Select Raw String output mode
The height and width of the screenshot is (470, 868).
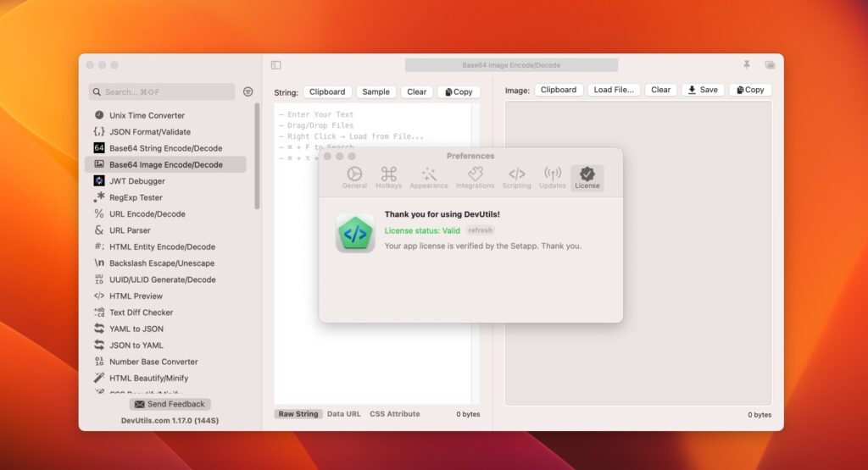point(298,413)
